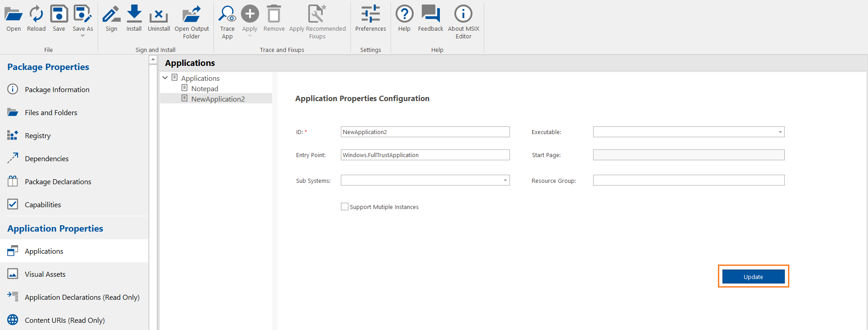Open Preferences settings
This screenshot has width=868, height=330.
point(370,14)
